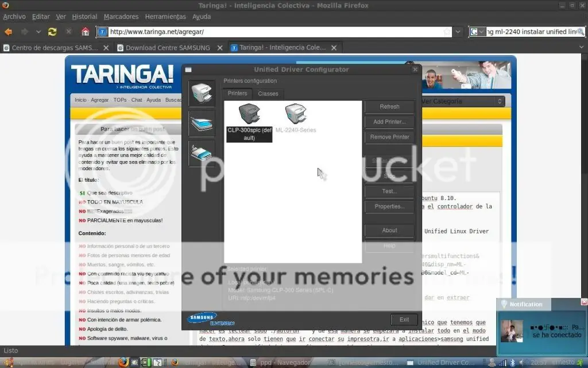The width and height of the screenshot is (588, 368).
Task: Open the list-all-tabs dropdown arrow
Action: [x=581, y=47]
